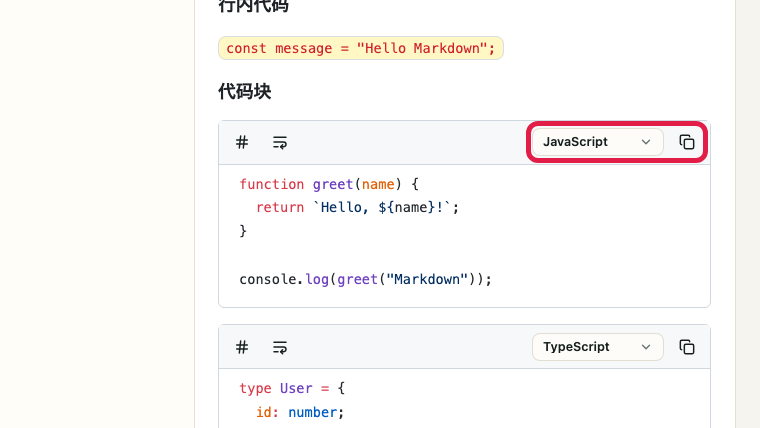
Task: Toggle word wrap on JavaScript code block
Action: [280, 143]
